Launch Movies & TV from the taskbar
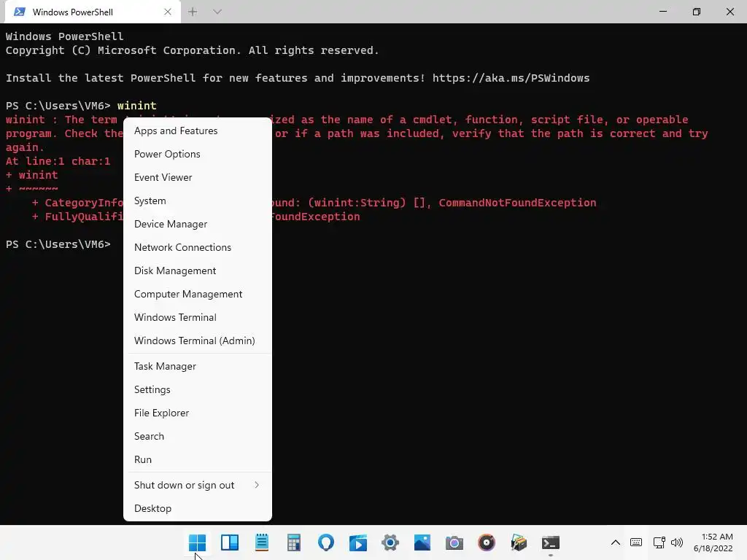The height and width of the screenshot is (560, 747). point(357,542)
